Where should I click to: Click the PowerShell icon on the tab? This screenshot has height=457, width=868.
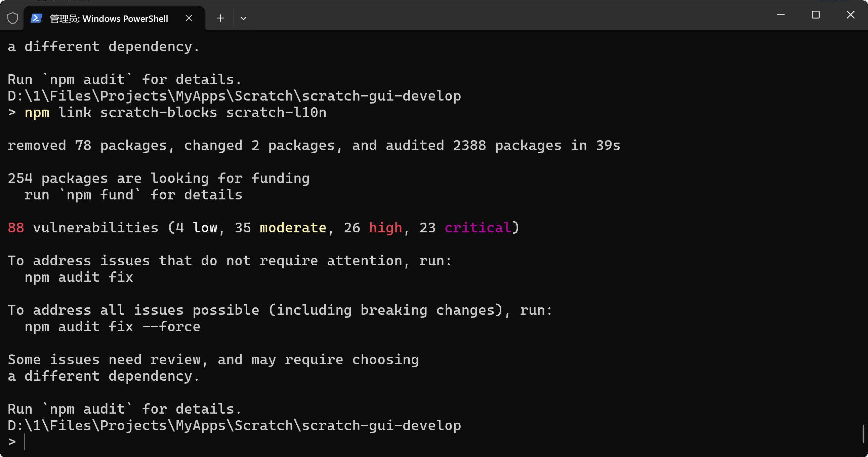[x=36, y=18]
